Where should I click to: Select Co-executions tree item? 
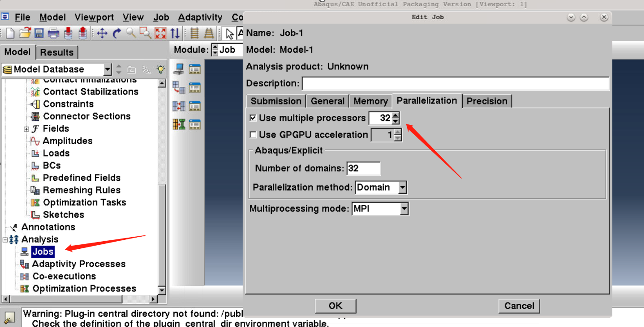tap(64, 276)
